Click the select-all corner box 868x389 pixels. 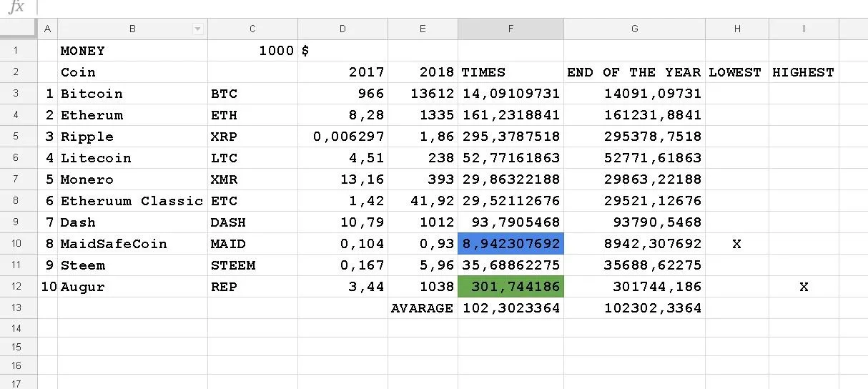pyautogui.click(x=18, y=29)
